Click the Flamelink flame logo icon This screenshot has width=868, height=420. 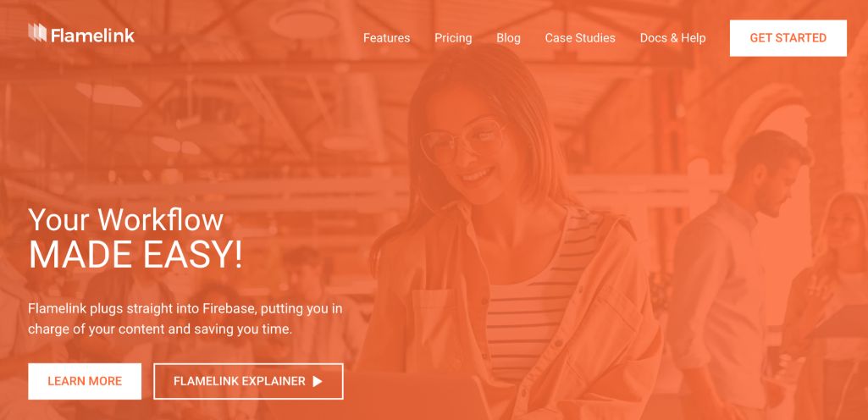tap(37, 33)
